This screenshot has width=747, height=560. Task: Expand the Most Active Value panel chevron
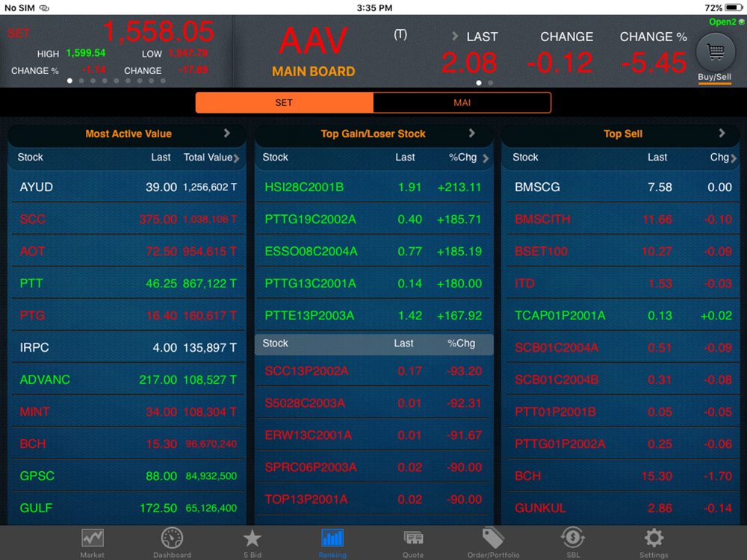227,134
